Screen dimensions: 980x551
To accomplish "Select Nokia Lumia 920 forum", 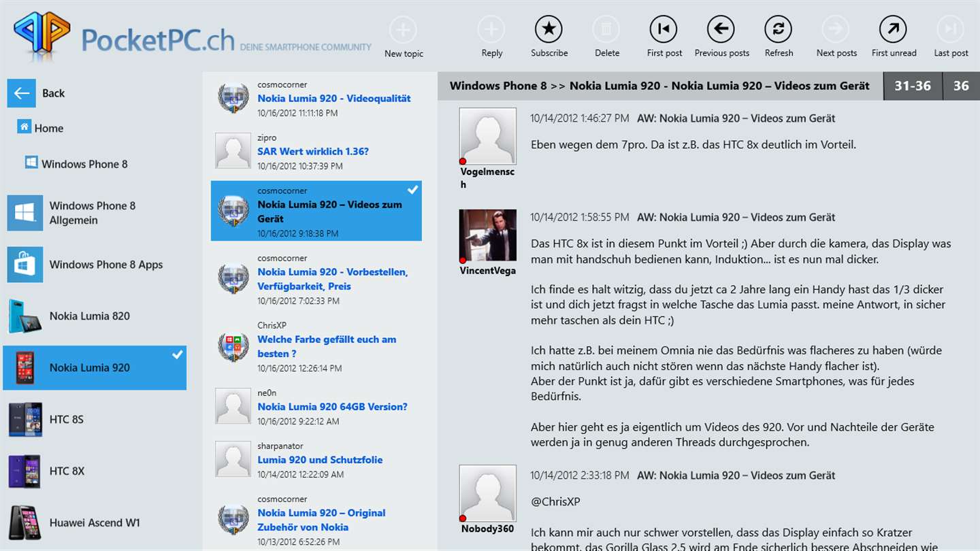I will click(x=95, y=368).
